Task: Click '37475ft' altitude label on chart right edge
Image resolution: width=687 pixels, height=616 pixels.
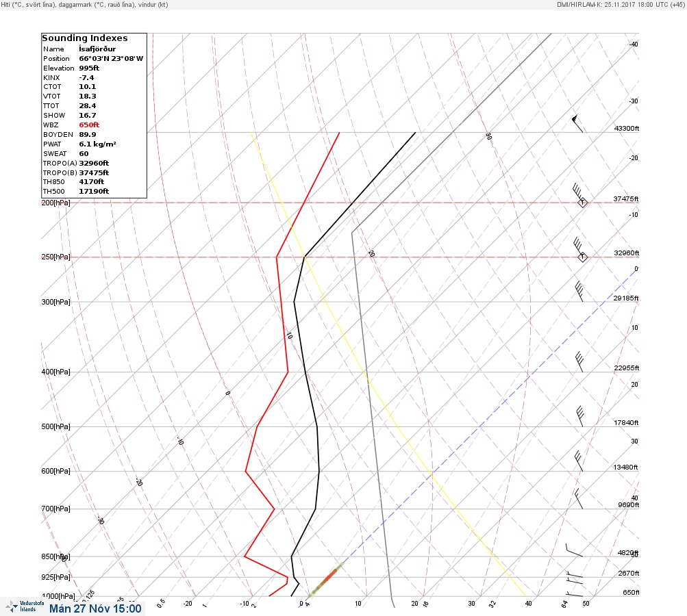Action: click(x=625, y=198)
